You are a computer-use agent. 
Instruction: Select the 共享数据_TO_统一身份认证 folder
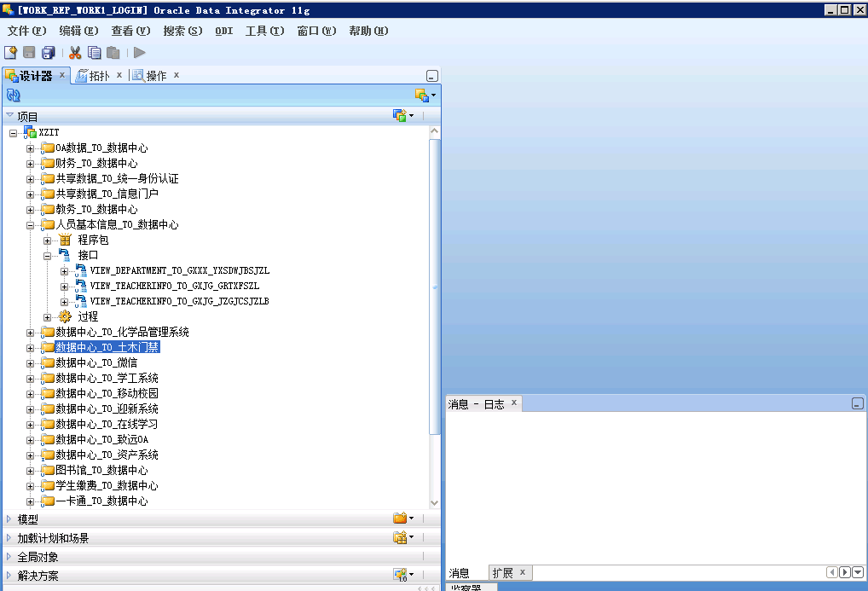[117, 178]
